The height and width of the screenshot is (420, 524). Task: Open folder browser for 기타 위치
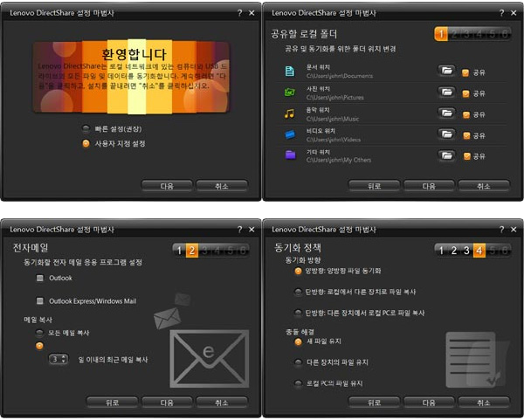tap(446, 155)
